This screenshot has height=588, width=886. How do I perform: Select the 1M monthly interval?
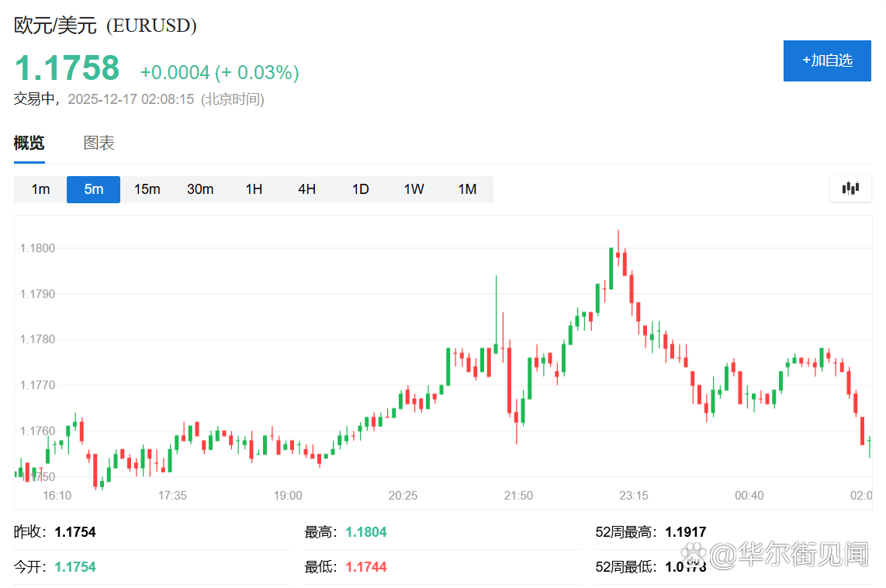tap(466, 189)
